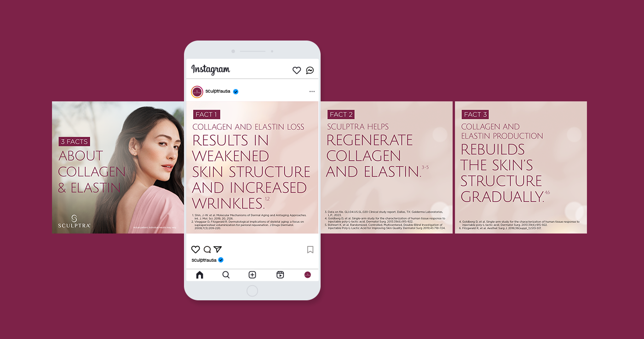Viewport: 644px width, 339px height.
Task: Open the Reels tab icon
Action: click(x=280, y=275)
